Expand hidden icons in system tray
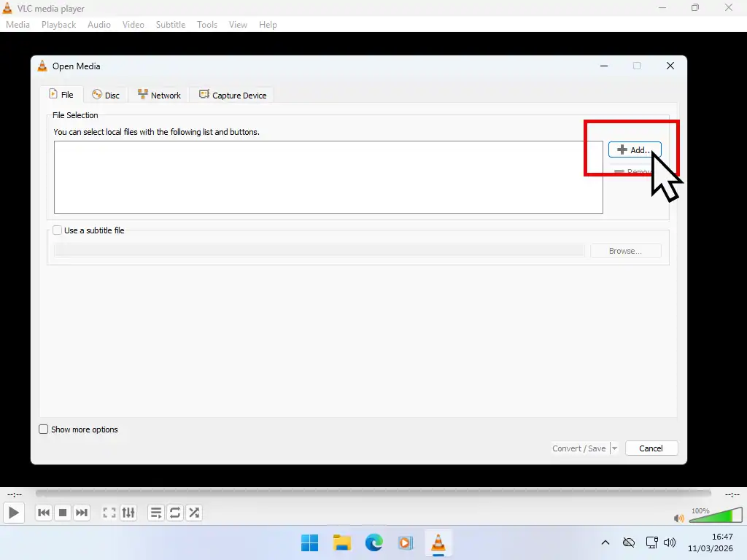Viewport: 747px width, 560px height. [x=605, y=542]
